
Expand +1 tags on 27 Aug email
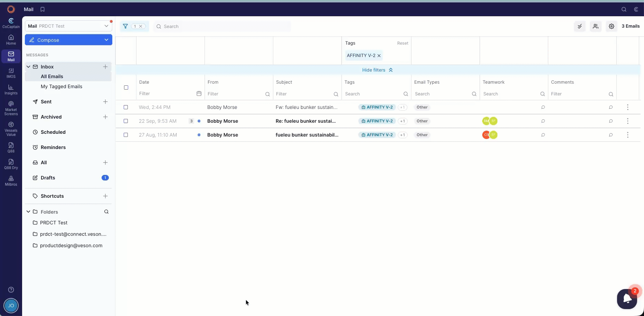(402, 135)
